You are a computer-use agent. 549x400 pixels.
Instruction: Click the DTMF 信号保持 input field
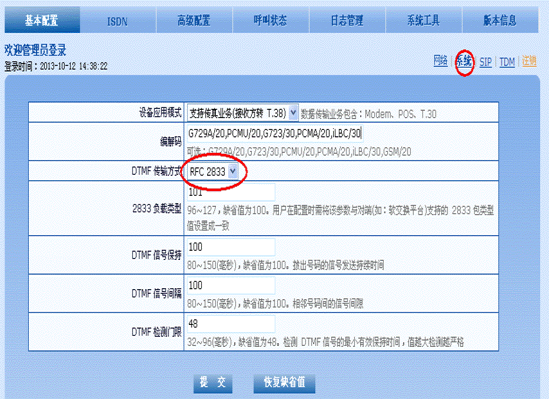231,247
